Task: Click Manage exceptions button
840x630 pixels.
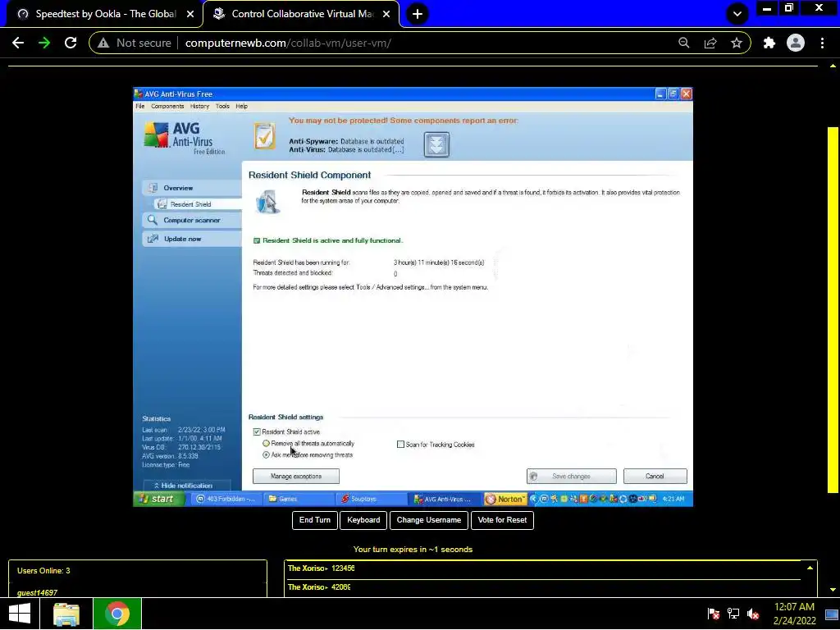Action: click(295, 477)
